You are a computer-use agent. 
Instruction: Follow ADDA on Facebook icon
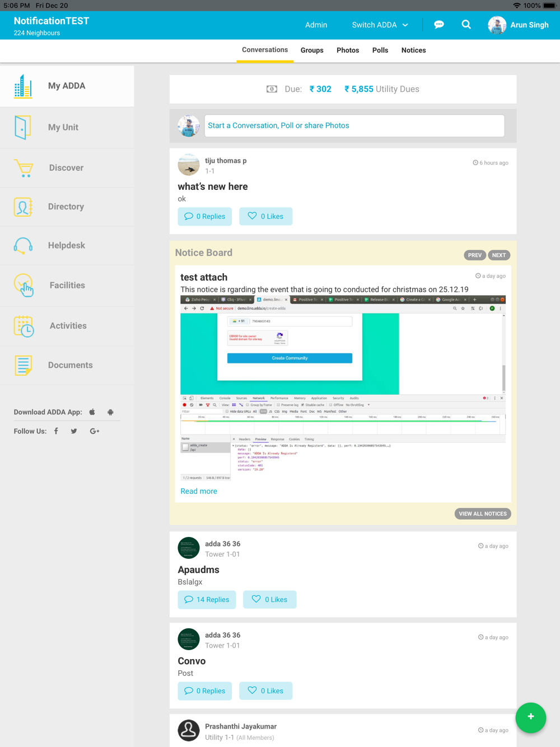point(56,431)
